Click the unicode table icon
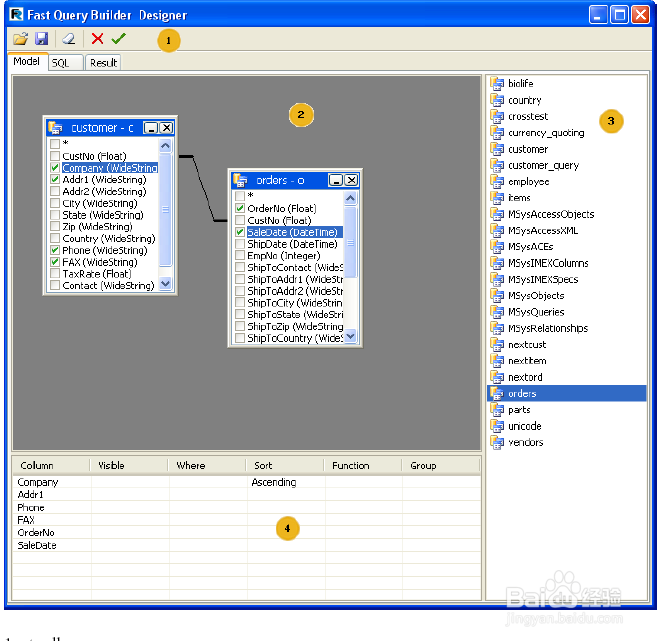The width and height of the screenshot is (659, 641). [x=497, y=426]
